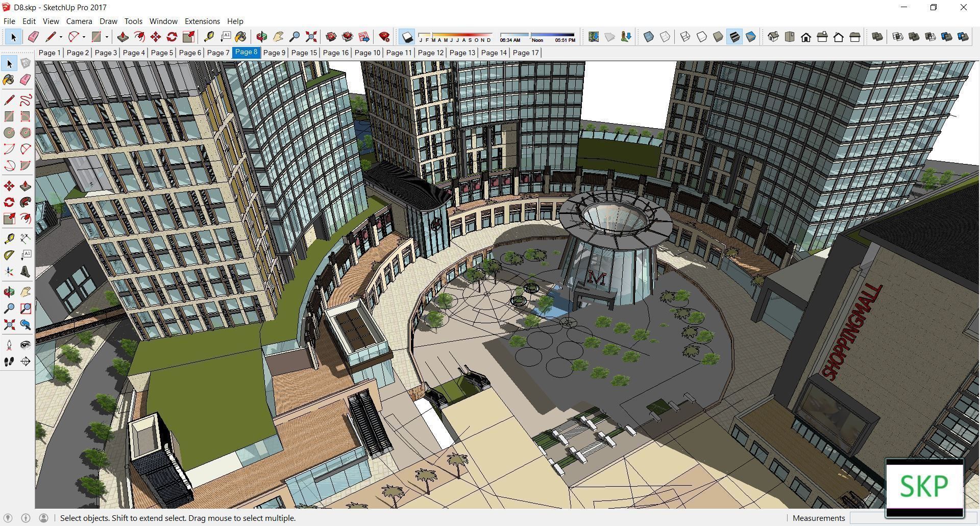This screenshot has height=526, width=980.
Task: Click the Send to LayOut icon
Action: [x=364, y=37]
